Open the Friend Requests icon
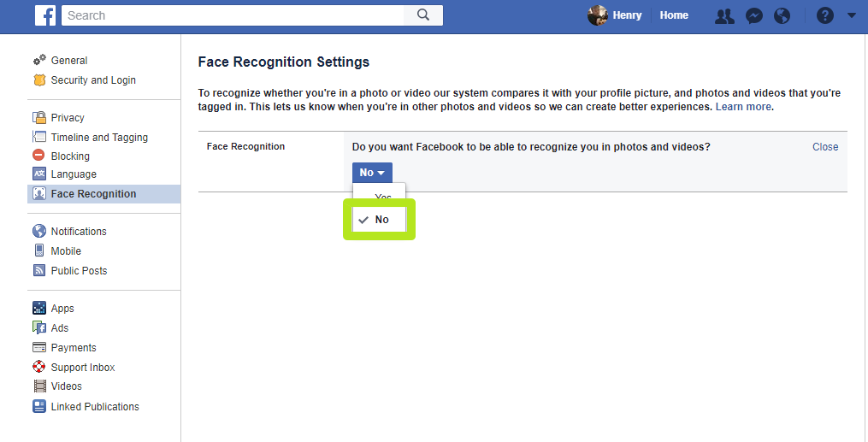Screen dimensions: 868x442 [x=724, y=15]
